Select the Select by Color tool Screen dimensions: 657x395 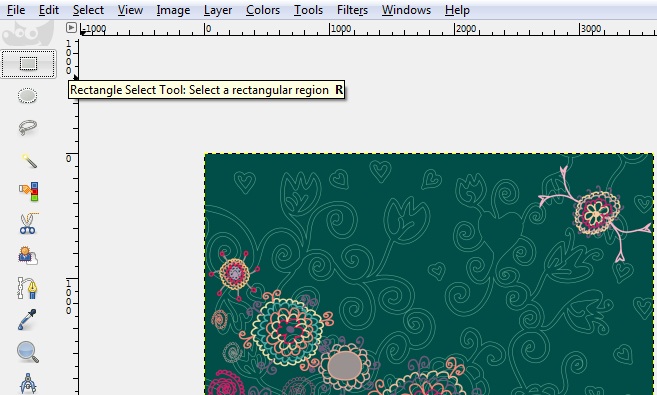[28, 191]
